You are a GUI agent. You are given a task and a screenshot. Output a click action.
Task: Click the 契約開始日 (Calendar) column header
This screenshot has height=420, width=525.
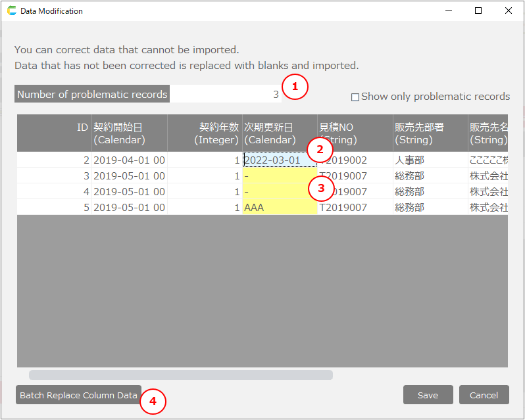(x=129, y=133)
